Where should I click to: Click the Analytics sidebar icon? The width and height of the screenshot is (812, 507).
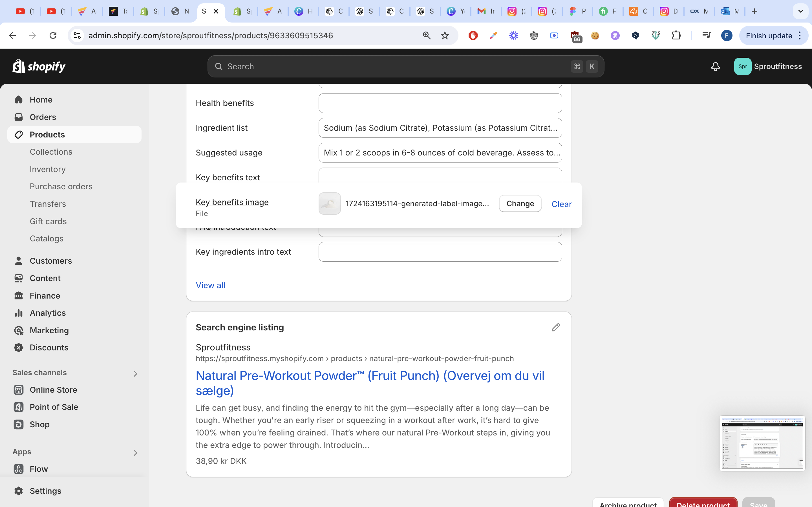19,313
